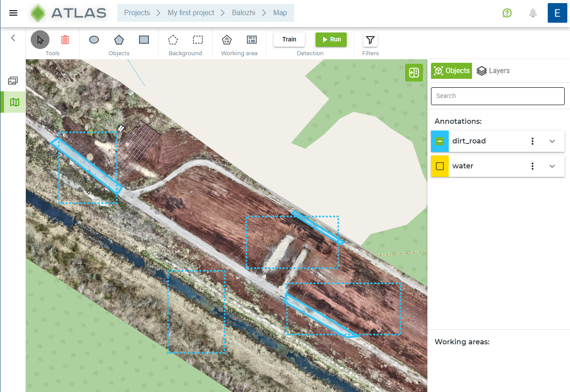Screen dimensions: 570x392
Task: Switch to the Layers tab
Action: pos(493,71)
